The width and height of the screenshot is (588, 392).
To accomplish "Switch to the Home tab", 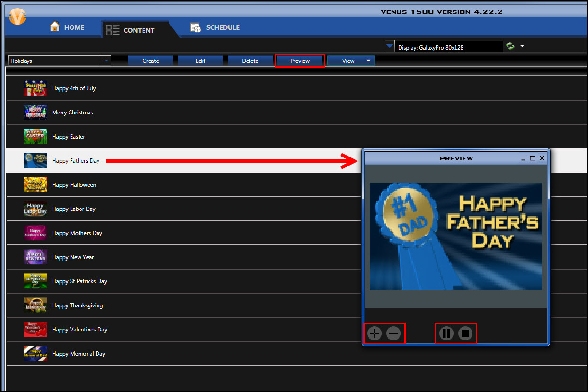I will coord(67,27).
